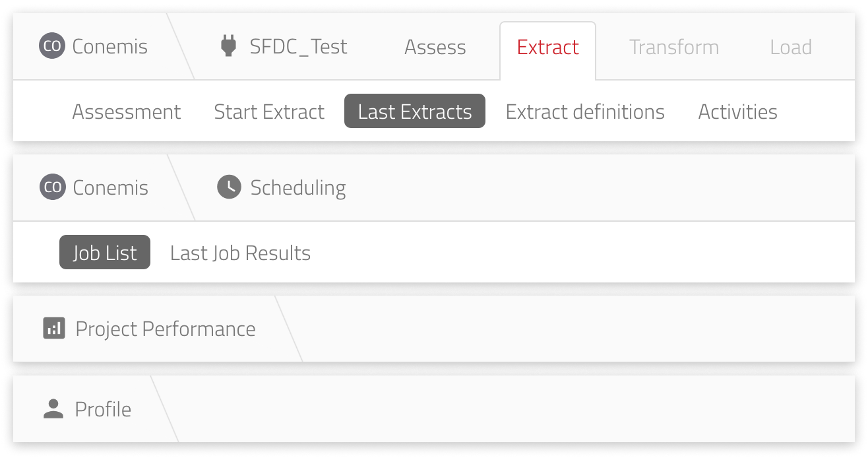Open the Project Performance section
The width and height of the screenshot is (868, 458).
166,328
